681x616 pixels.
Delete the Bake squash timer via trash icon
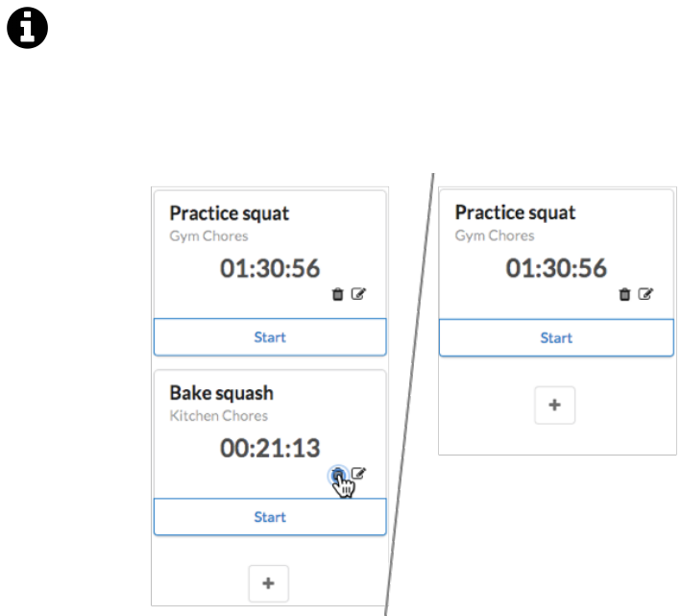coord(337,473)
